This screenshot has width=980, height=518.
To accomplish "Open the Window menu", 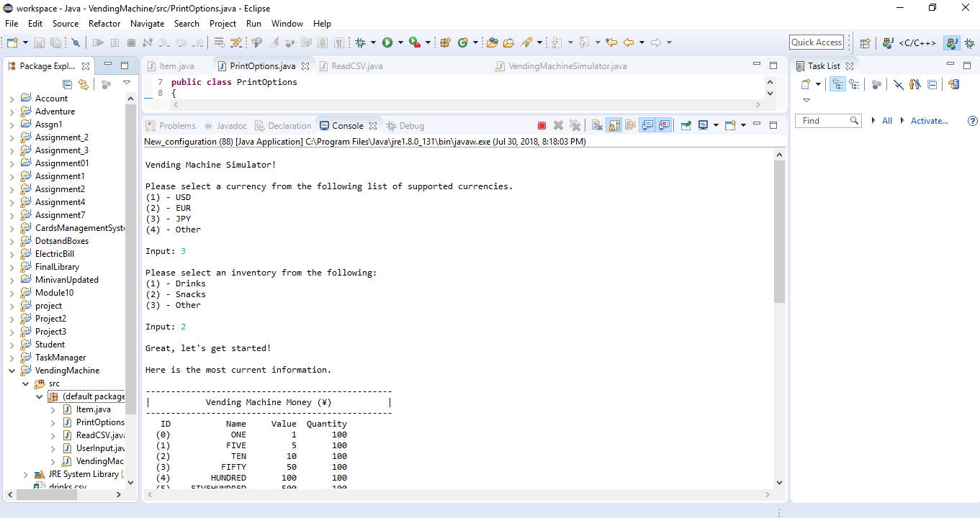I will point(287,24).
